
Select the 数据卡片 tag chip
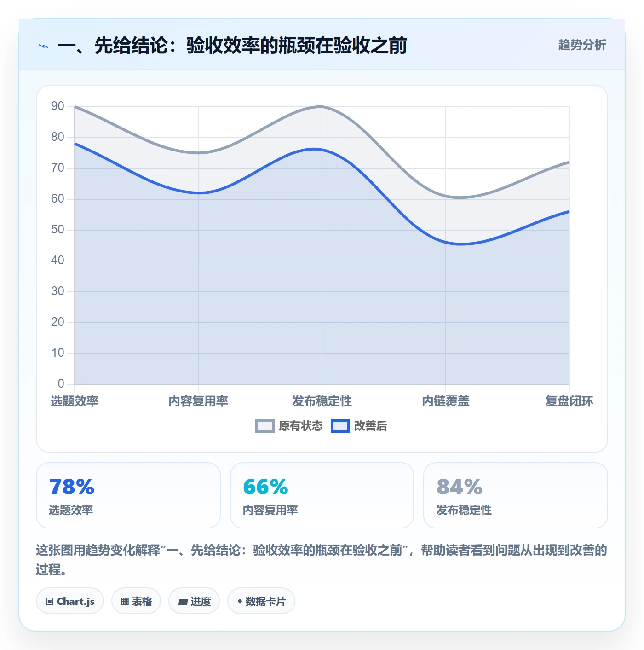(x=261, y=601)
